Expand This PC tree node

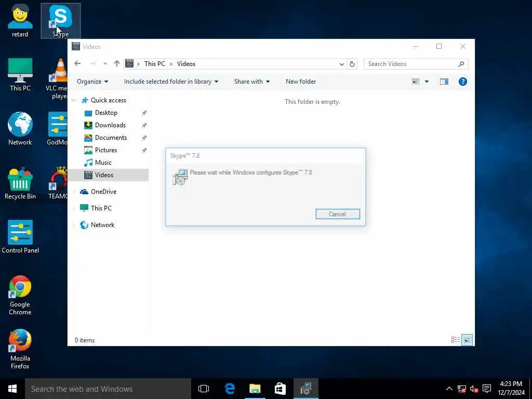[x=74, y=208]
